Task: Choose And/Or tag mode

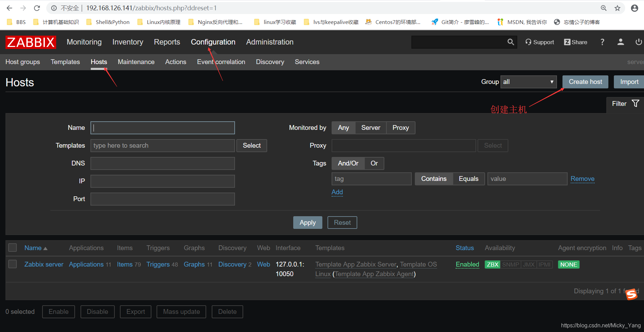Action: (348, 163)
